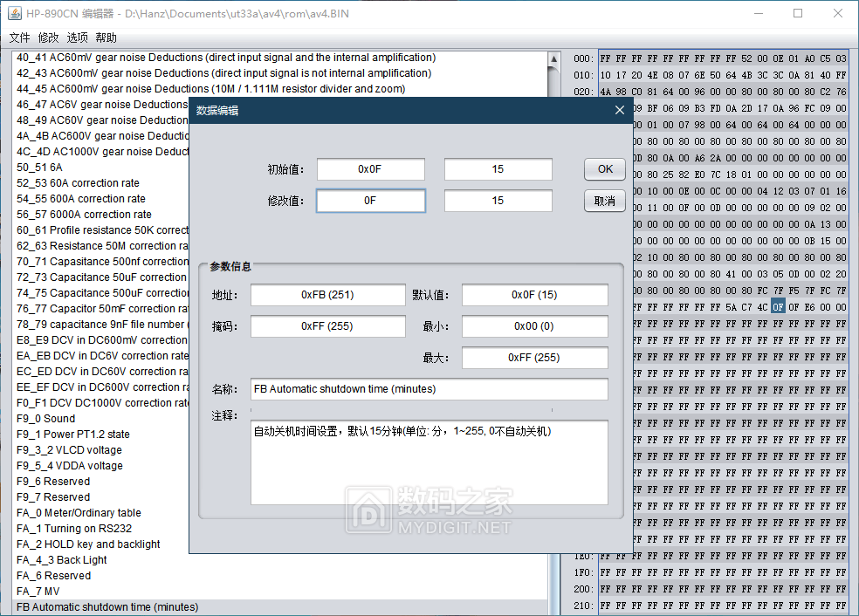The height and width of the screenshot is (616, 859).
Task: Click the parameter list scrollbar up arrow
Action: [x=553, y=59]
